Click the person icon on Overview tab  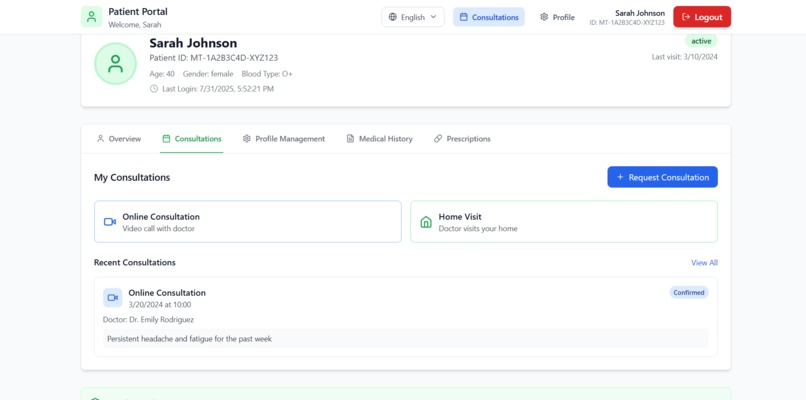(x=100, y=138)
